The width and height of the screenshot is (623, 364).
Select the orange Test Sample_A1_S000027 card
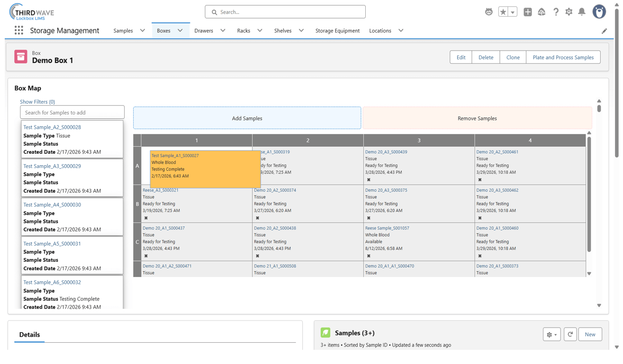click(205, 169)
